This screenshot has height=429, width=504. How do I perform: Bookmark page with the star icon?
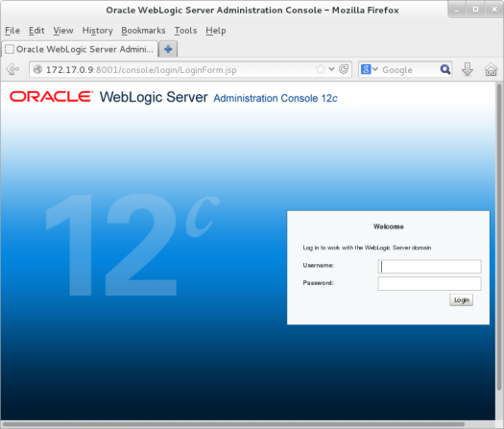[320, 69]
